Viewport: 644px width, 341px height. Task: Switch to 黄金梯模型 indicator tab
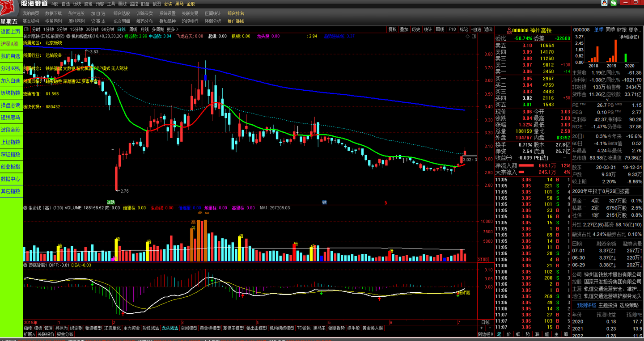point(210,328)
